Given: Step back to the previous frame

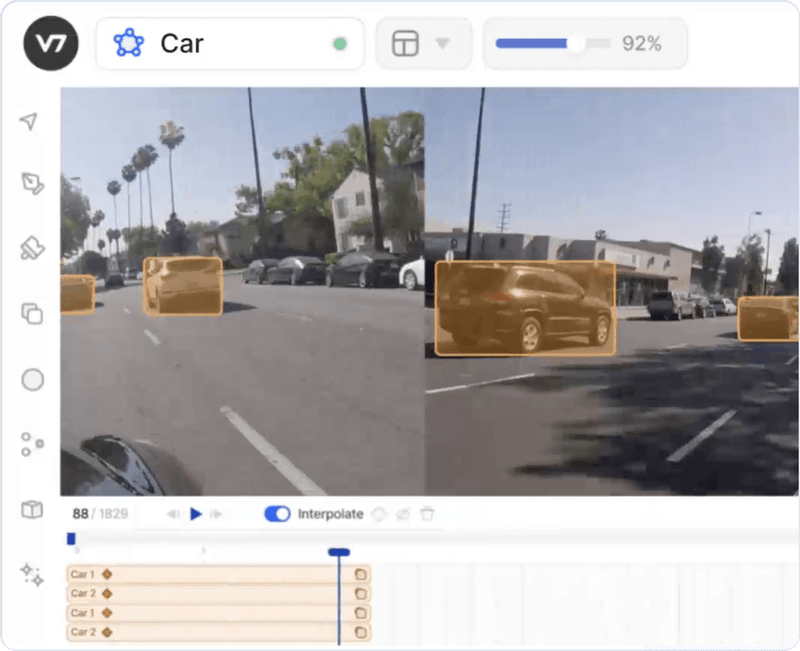Looking at the screenshot, I should pos(172,514).
